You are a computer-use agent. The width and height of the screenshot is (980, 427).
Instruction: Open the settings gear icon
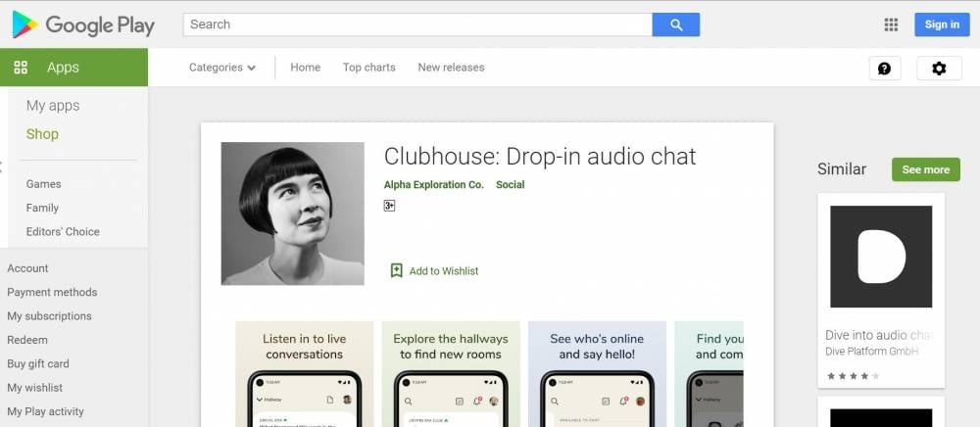pos(939,68)
